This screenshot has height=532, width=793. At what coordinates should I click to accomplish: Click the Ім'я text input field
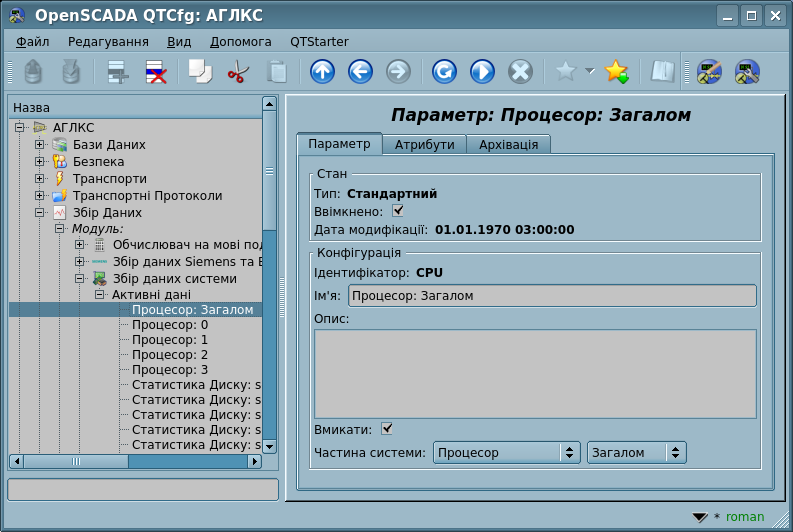tap(551, 296)
